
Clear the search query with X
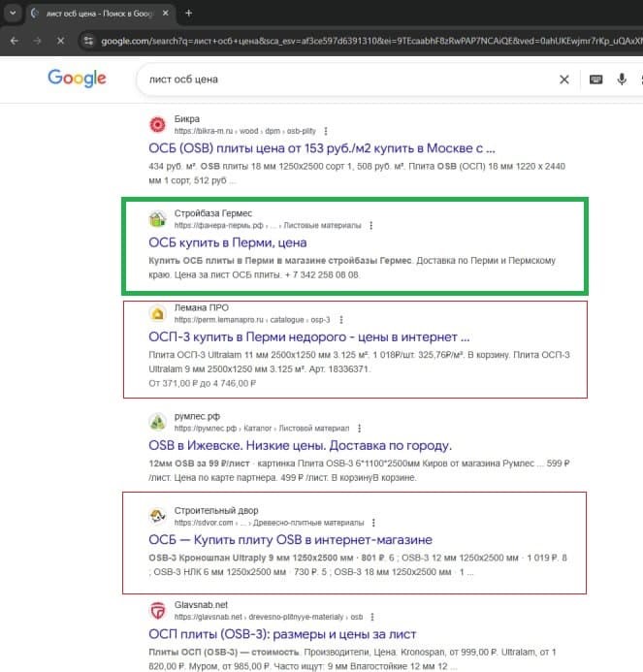point(564,80)
